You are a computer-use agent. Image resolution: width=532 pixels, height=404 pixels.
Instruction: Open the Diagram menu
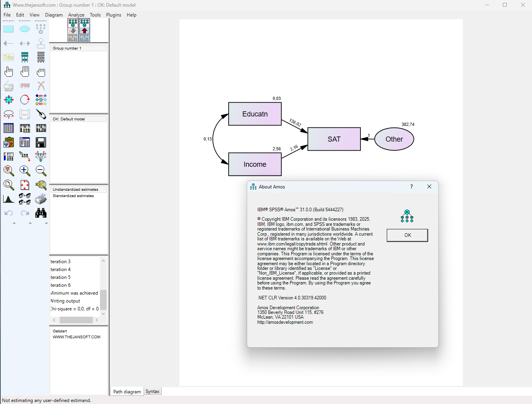[x=54, y=15]
